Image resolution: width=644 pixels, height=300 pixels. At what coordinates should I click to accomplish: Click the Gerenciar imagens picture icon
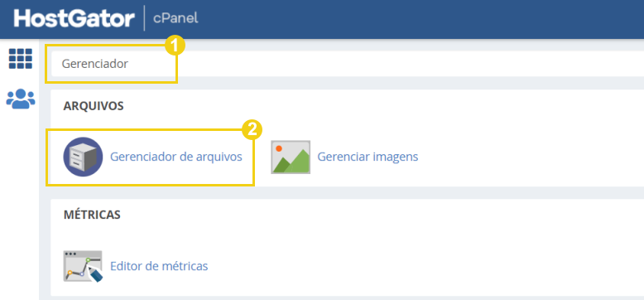291,157
